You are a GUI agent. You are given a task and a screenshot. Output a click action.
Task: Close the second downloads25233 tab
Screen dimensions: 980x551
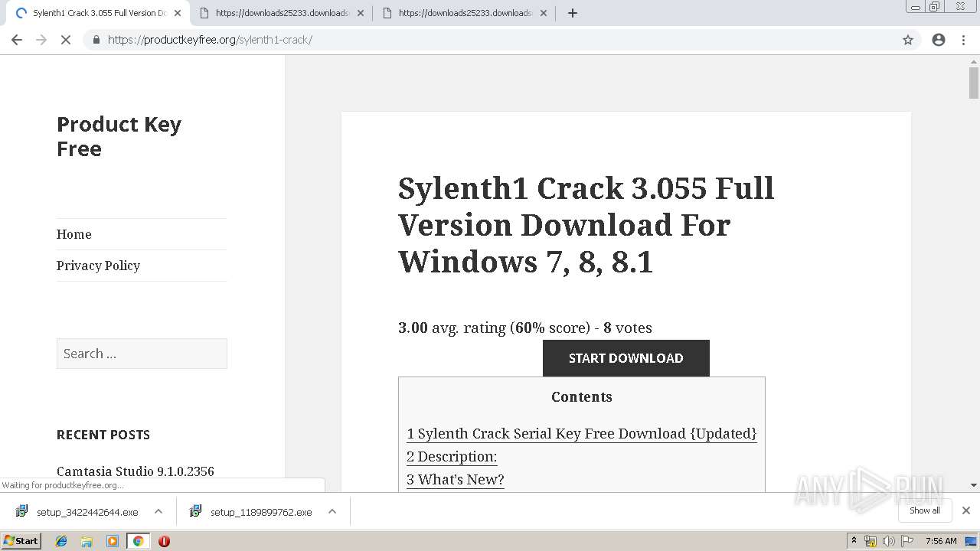[x=361, y=13]
